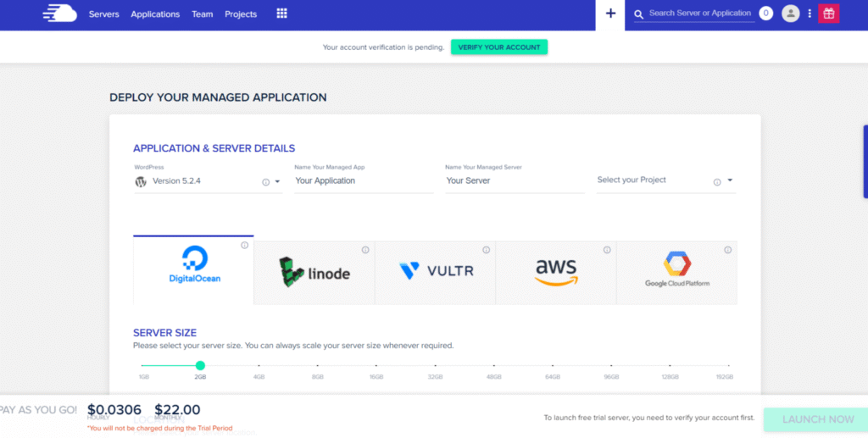
Task: Go to the Applications menu
Action: pos(155,14)
